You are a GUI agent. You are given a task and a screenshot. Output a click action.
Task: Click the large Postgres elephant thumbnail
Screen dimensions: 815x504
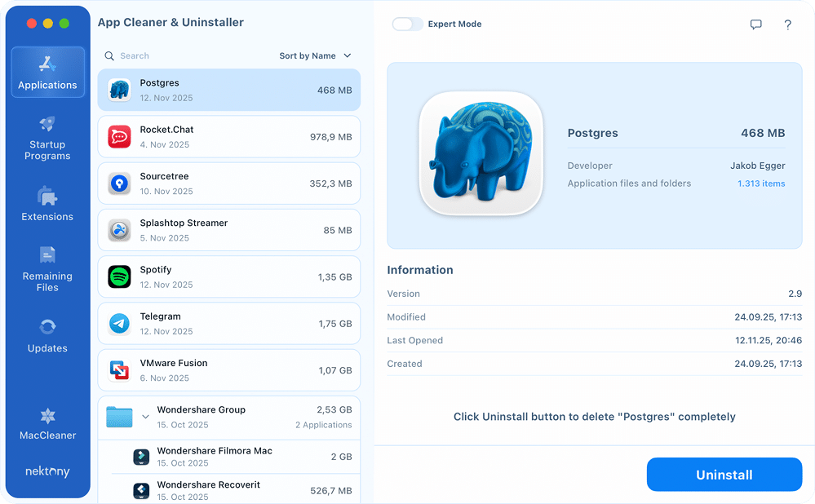[x=481, y=155]
